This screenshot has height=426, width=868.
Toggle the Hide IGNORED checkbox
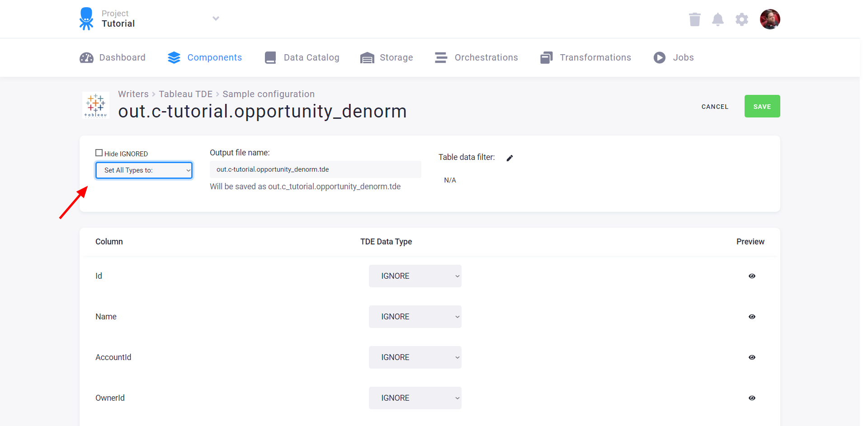(99, 153)
